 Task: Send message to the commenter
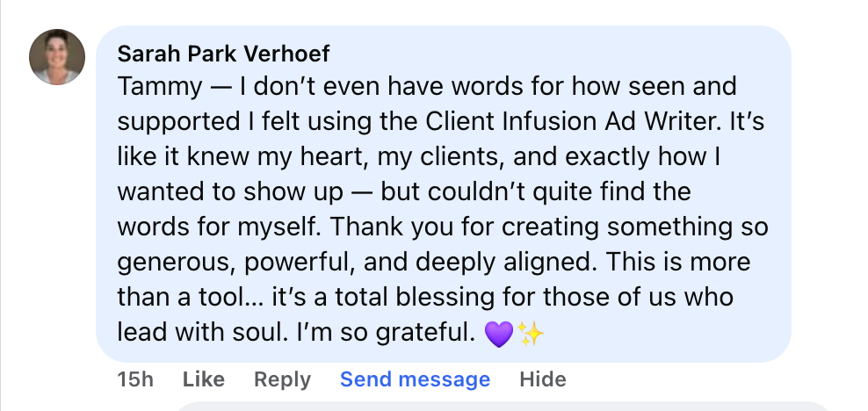click(x=415, y=379)
